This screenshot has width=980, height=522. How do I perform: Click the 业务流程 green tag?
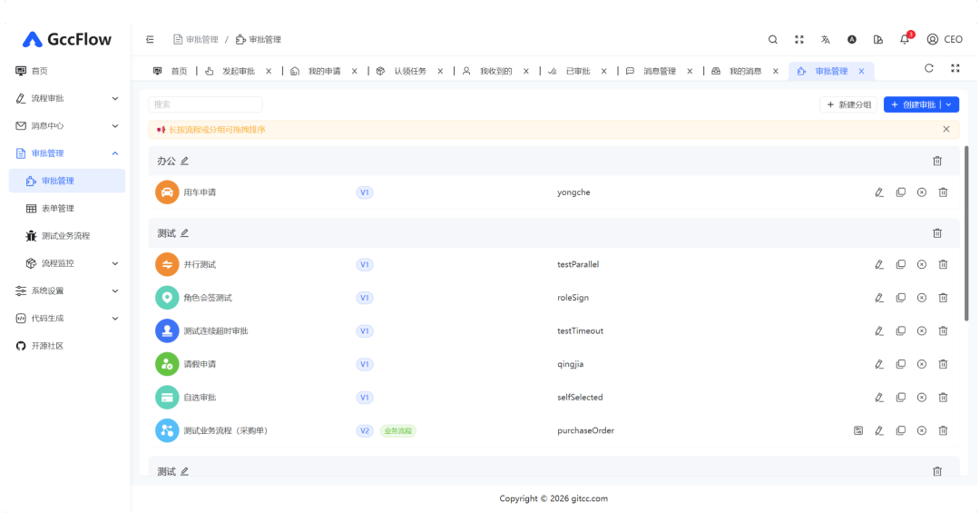398,430
